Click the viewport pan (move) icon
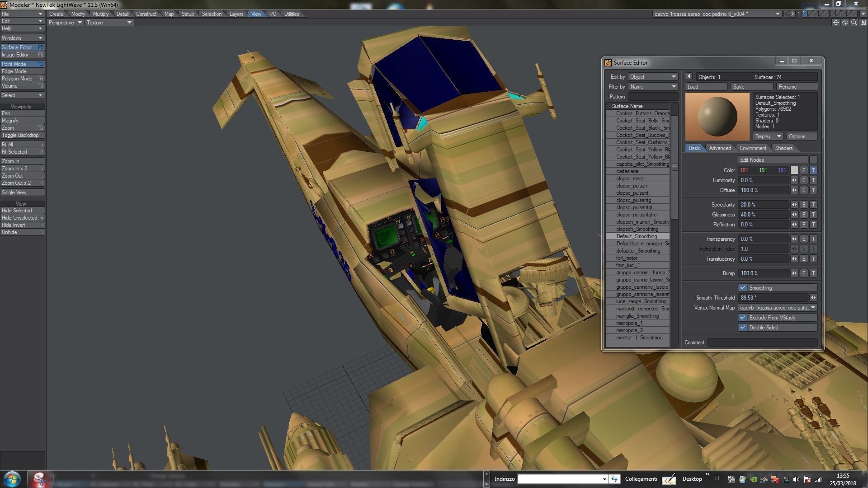 click(x=836, y=23)
